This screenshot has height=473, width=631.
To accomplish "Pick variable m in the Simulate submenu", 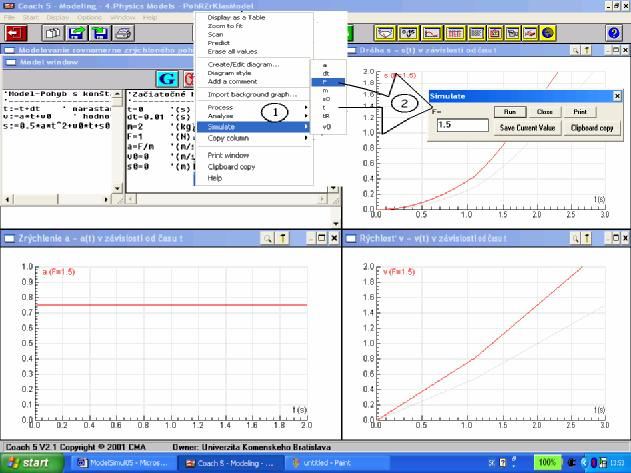I will (328, 91).
